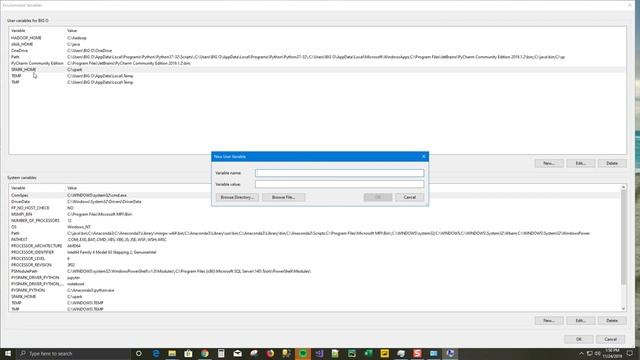Click New under user variables
The height and width of the screenshot is (360, 640).
549,163
